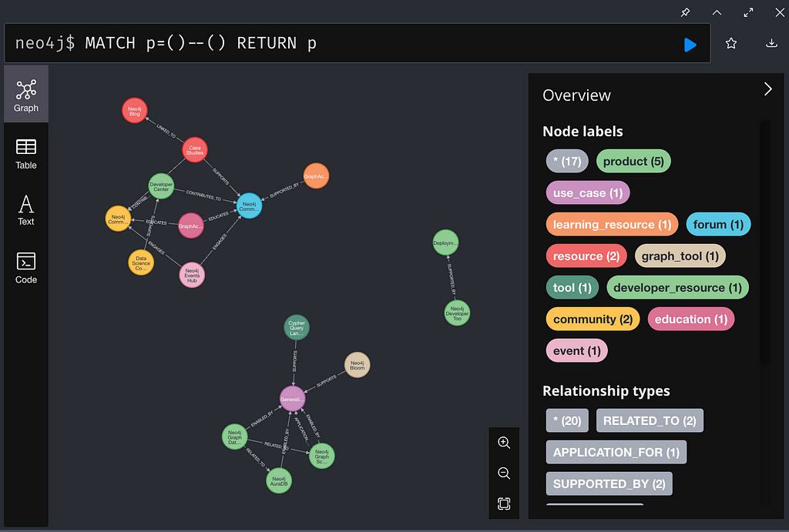Run the Cypher query with play button
The height and width of the screenshot is (532, 789).
690,45
